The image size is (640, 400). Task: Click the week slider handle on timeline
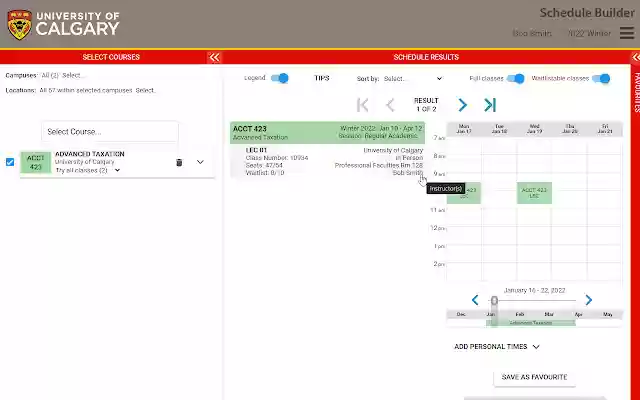point(494,301)
